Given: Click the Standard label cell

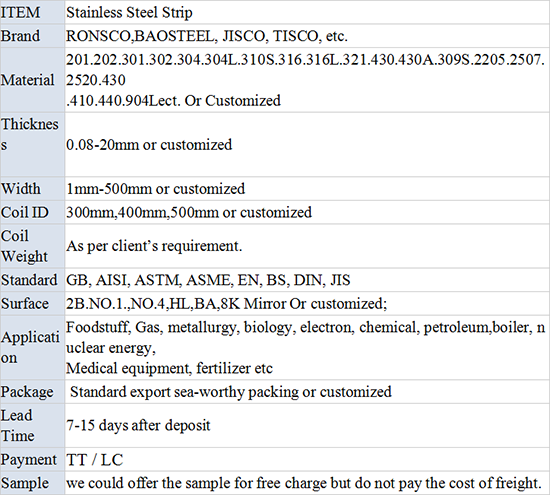Looking at the screenshot, I should (x=32, y=280).
